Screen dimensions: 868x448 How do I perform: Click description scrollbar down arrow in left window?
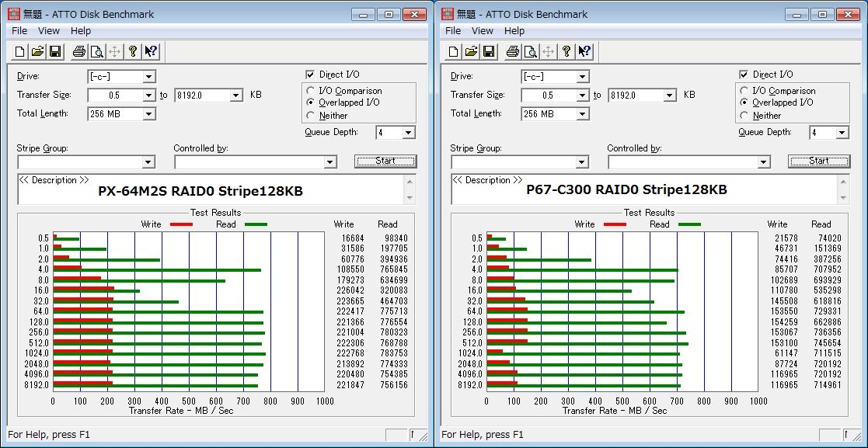(x=410, y=198)
